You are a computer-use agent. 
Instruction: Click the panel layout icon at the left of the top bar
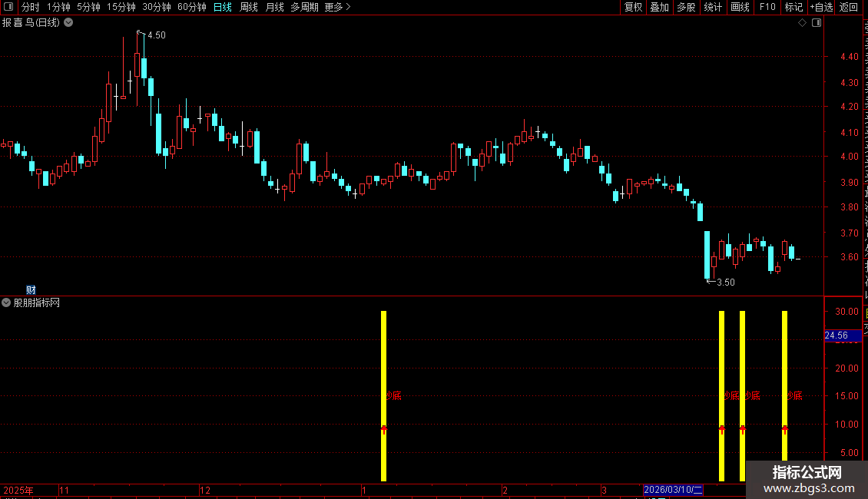[x=8, y=7]
